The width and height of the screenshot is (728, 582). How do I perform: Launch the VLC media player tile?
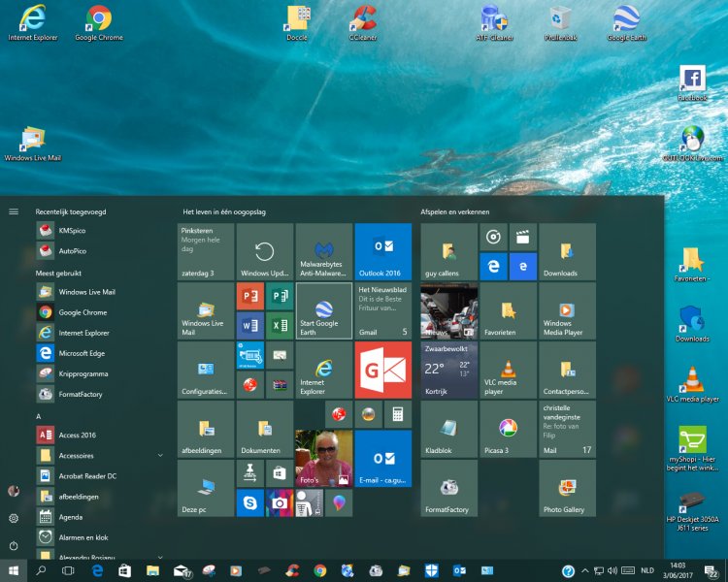(x=509, y=371)
